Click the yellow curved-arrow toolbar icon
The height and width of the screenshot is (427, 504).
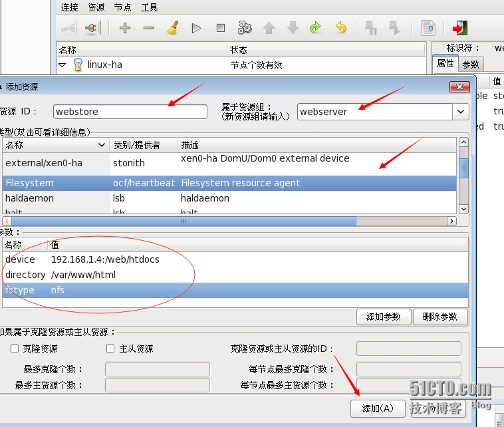coord(340,28)
